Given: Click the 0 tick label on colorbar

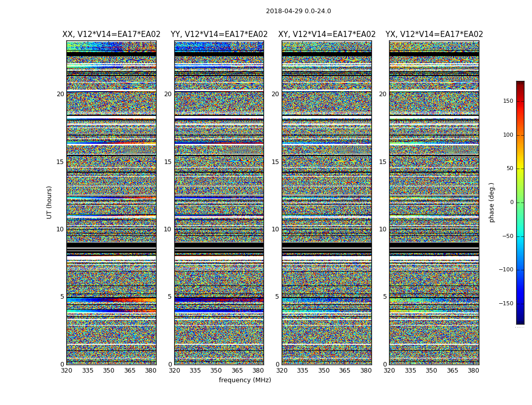Looking at the screenshot, I should [511, 202].
